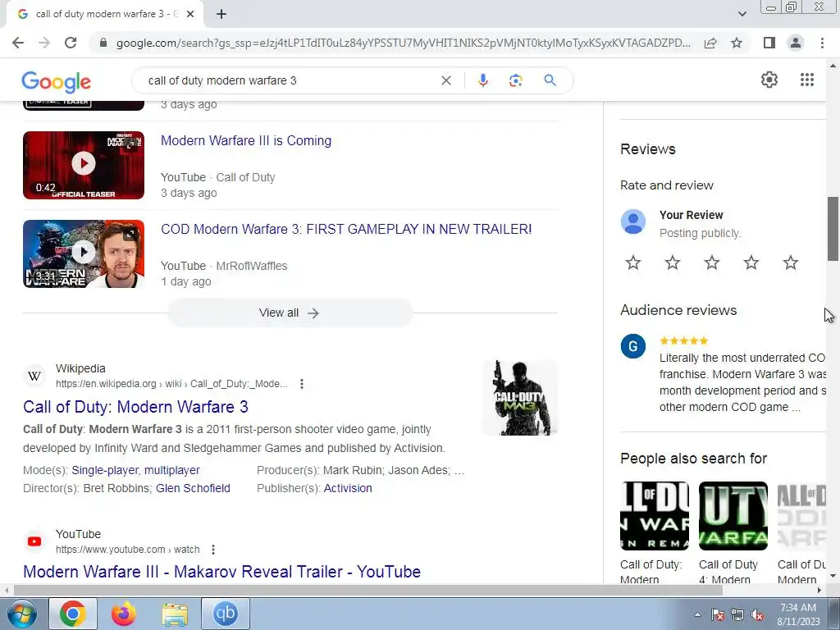Rate four stars in Your Review
The image size is (840, 630).
coord(751,262)
